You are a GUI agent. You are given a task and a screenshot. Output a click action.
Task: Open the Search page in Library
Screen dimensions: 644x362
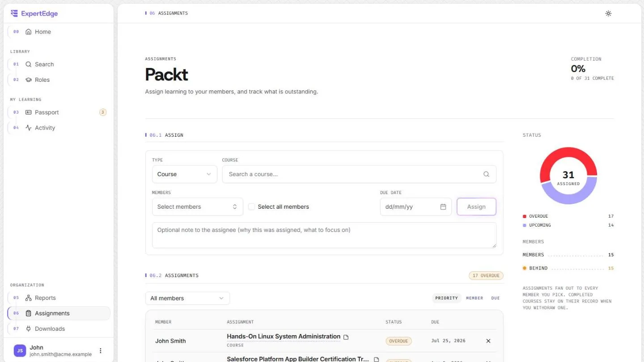(59, 64)
